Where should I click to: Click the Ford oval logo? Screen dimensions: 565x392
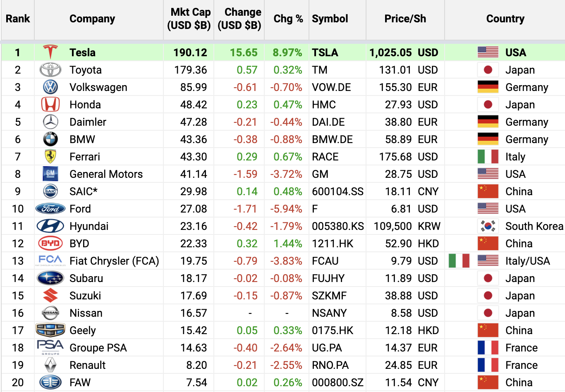[50, 209]
